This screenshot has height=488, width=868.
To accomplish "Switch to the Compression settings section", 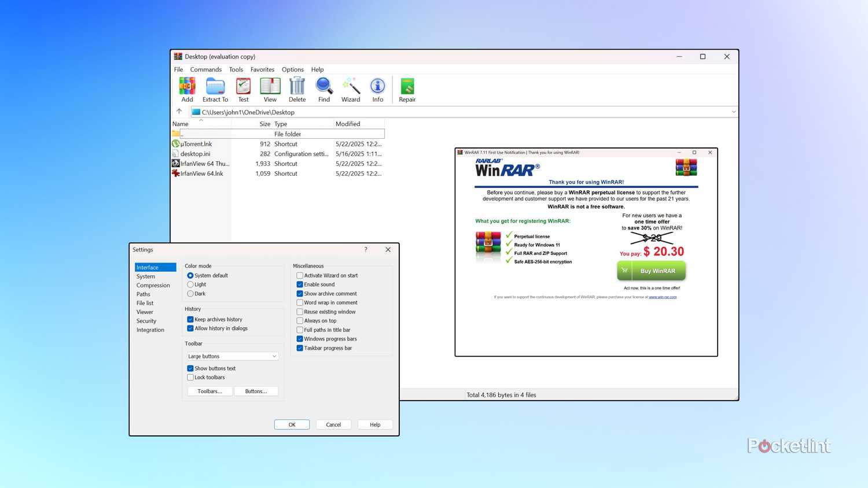I will coord(153,285).
